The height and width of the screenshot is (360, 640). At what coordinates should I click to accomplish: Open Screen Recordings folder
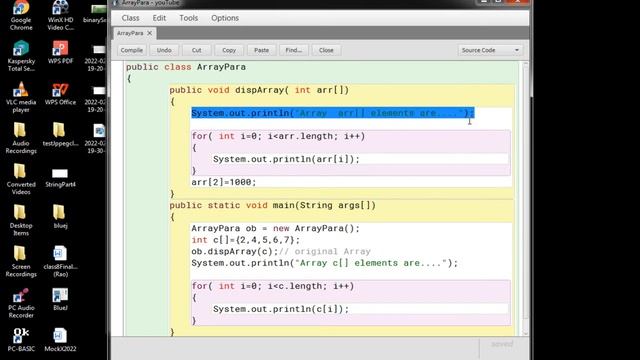(21, 262)
